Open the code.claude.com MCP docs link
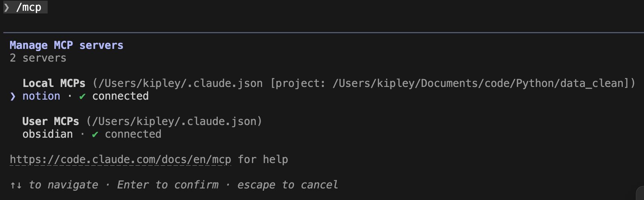The image size is (644, 200). (120, 160)
